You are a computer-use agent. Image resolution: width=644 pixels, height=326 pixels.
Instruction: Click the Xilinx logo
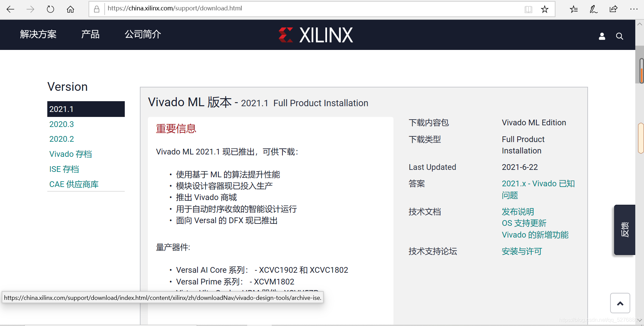[316, 35]
